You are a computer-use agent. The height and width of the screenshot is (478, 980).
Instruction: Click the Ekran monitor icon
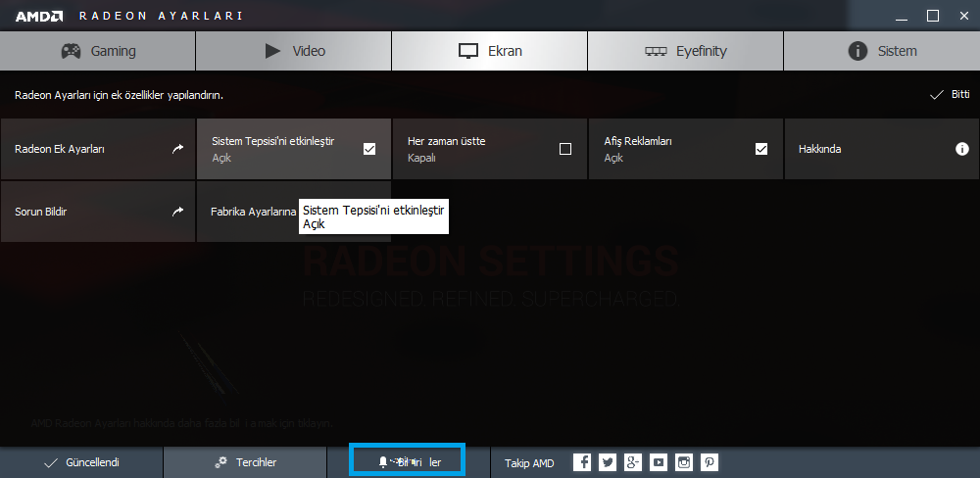468,51
